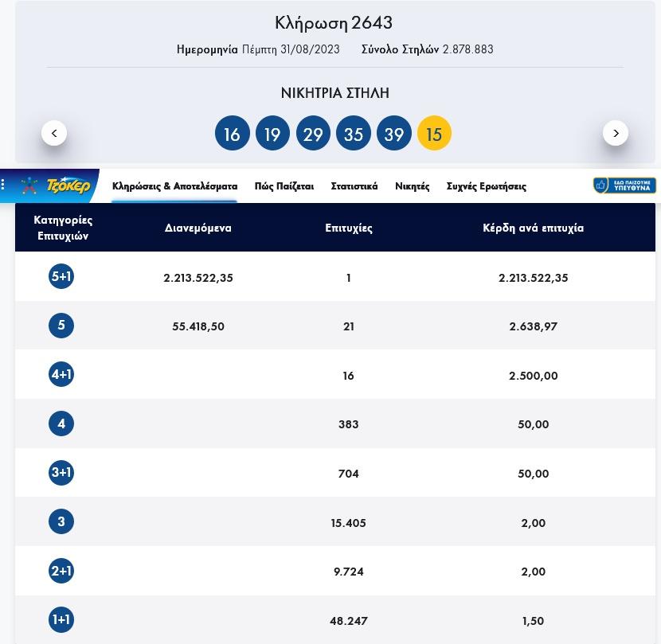The width and height of the screenshot is (661, 644).
Task: Click the 1+1 category badge
Action: click(61, 619)
